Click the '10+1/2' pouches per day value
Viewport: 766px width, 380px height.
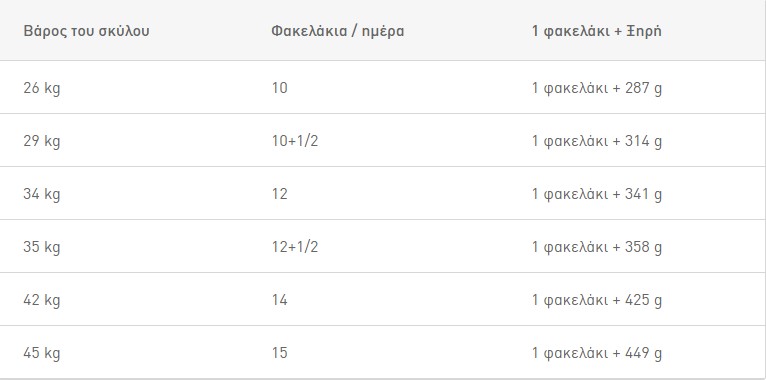click(295, 141)
